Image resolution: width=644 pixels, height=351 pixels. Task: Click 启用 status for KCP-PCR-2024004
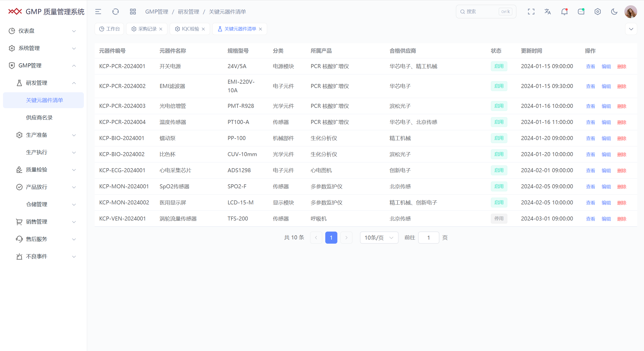499,122
